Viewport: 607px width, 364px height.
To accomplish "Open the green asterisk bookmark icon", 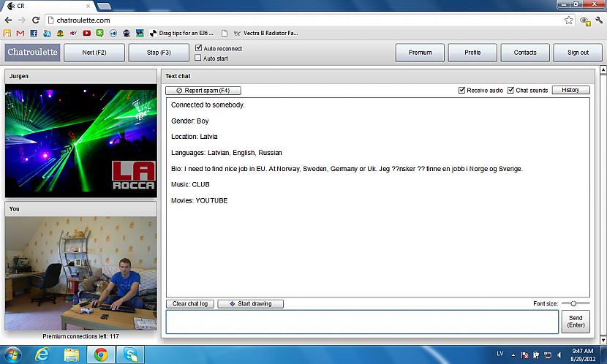I will (x=100, y=34).
